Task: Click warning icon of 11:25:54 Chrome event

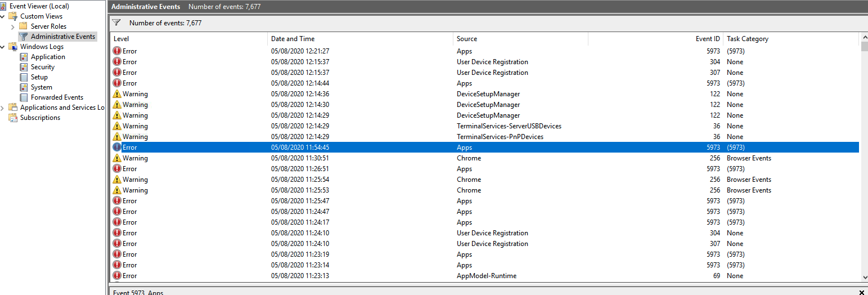Action: (x=117, y=180)
